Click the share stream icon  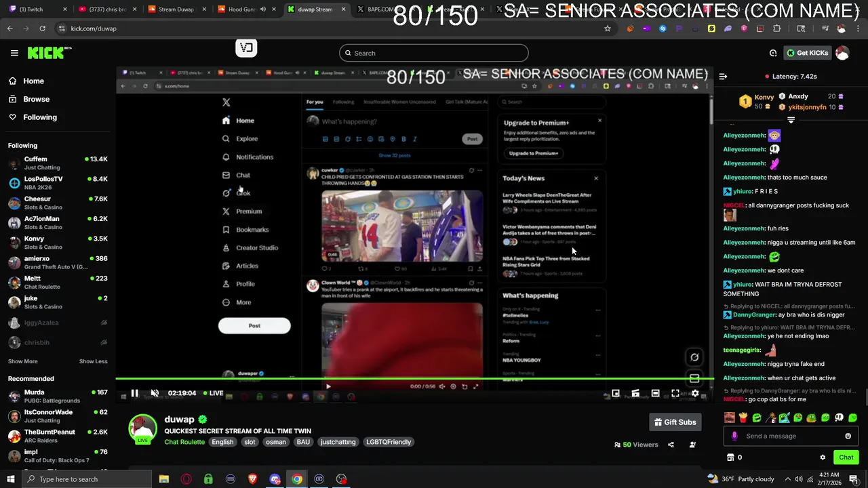pyautogui.click(x=671, y=445)
